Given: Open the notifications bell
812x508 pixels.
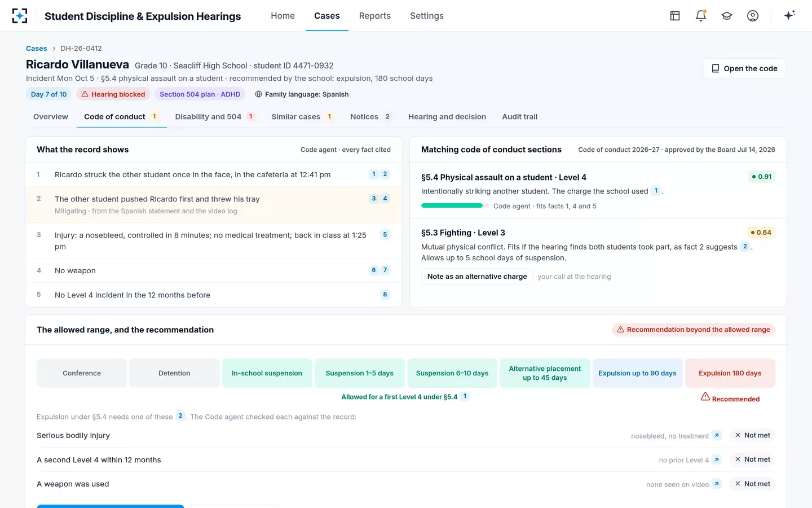Looking at the screenshot, I should 701,16.
